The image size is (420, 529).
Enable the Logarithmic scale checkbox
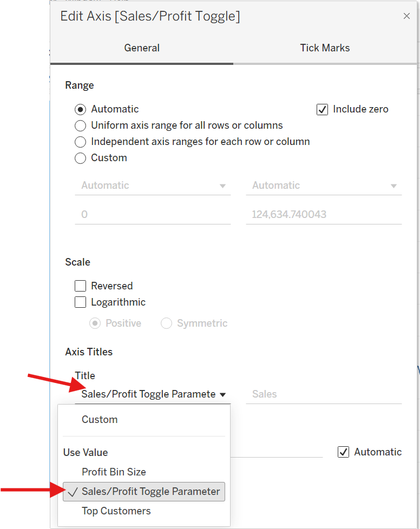(81, 302)
